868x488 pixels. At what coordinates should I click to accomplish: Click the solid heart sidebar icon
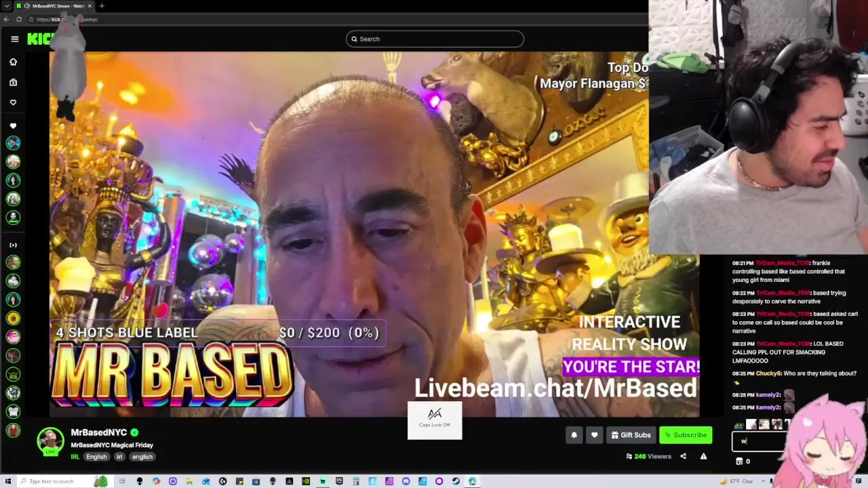pyautogui.click(x=13, y=126)
